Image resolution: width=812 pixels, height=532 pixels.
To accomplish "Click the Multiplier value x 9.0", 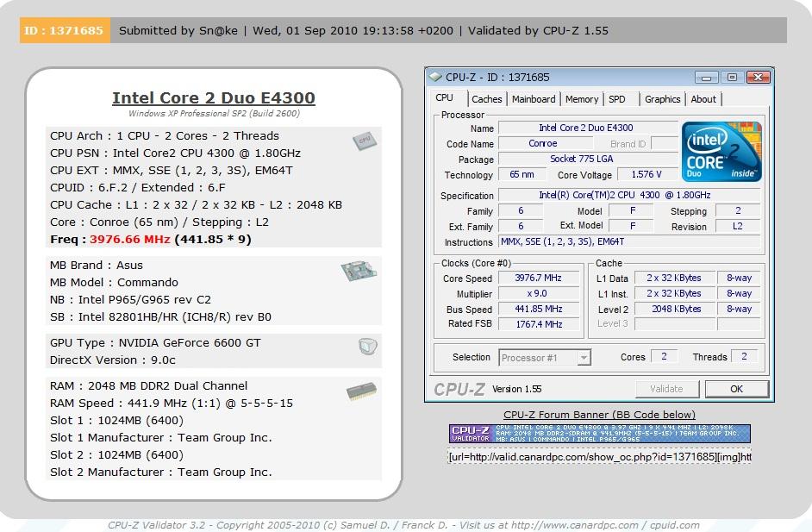I will (539, 294).
